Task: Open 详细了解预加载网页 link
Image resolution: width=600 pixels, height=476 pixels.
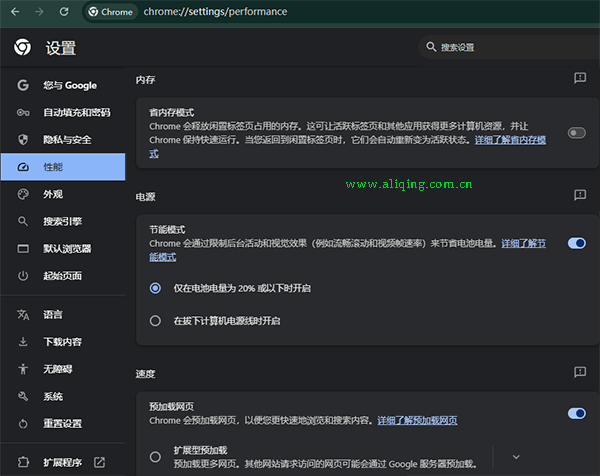Action: tap(417, 421)
